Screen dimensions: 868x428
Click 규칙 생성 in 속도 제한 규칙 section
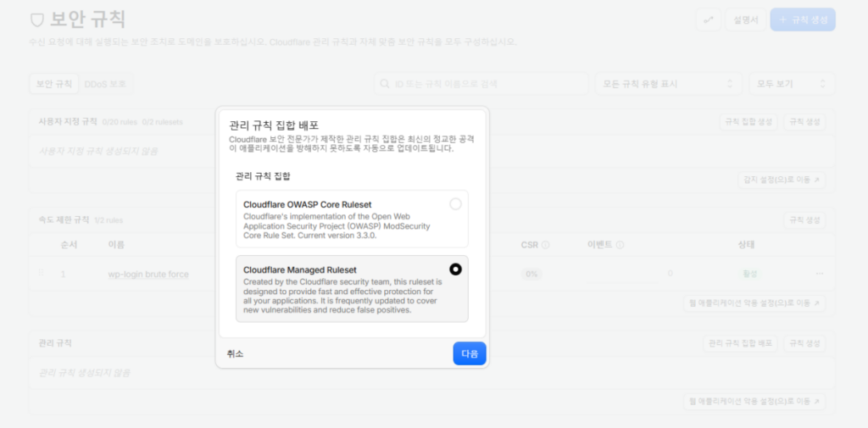coord(804,220)
